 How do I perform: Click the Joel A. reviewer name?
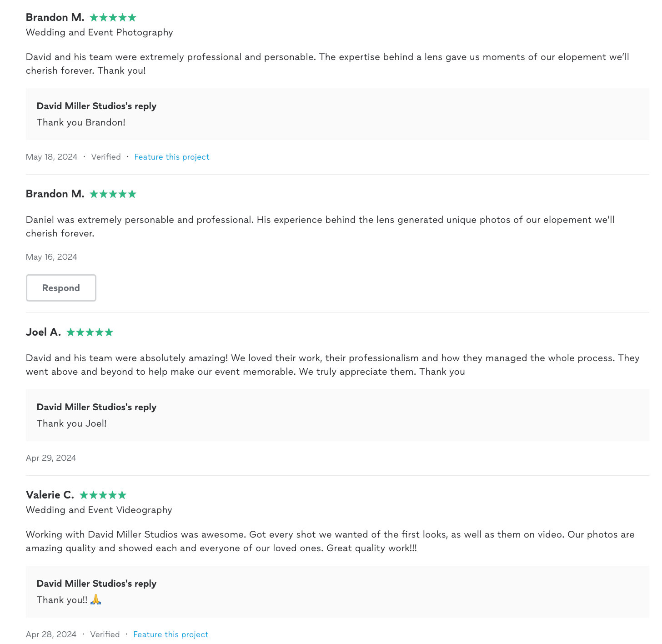(x=43, y=332)
